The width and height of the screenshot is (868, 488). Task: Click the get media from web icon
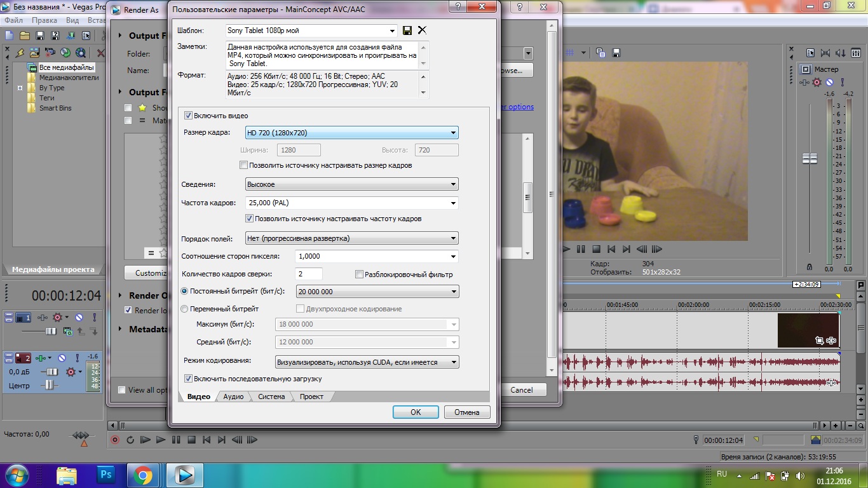pyautogui.click(x=81, y=53)
